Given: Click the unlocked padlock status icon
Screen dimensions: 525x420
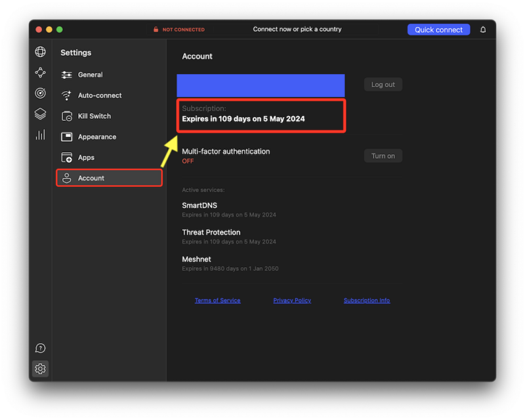Looking at the screenshot, I should (156, 30).
